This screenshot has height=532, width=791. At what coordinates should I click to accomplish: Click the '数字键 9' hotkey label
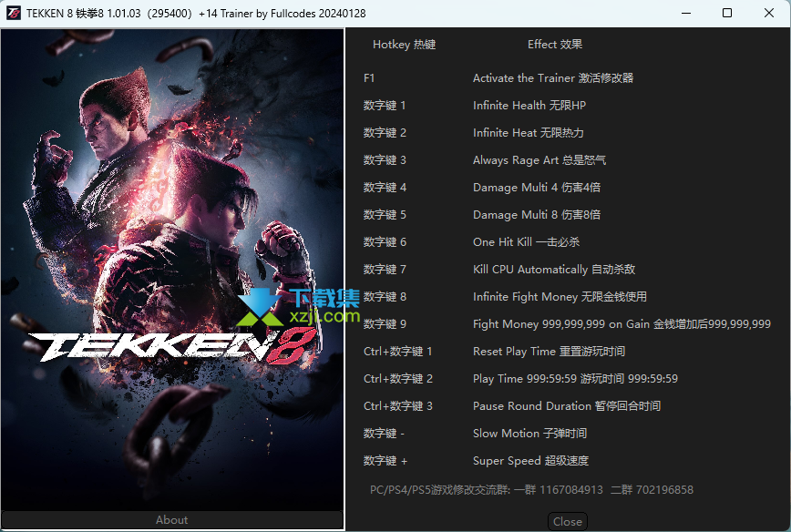tap(385, 323)
